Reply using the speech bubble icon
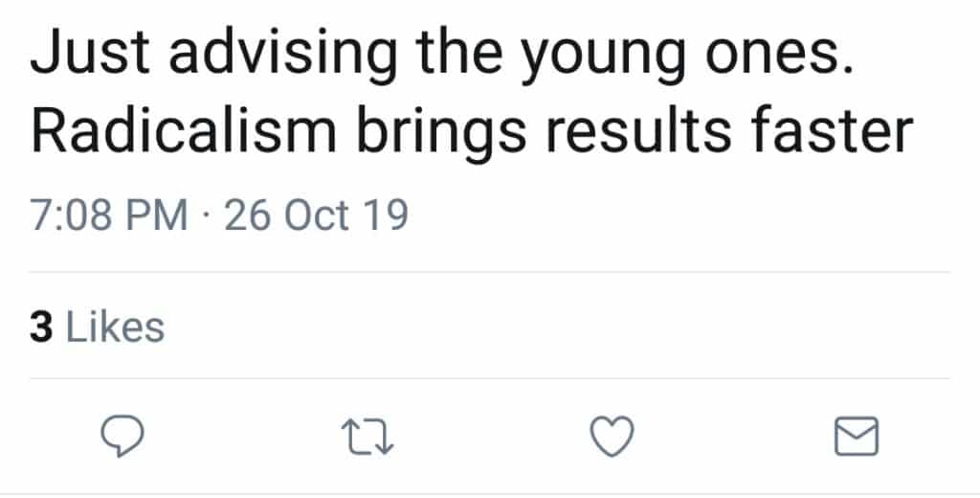The width and height of the screenshot is (980, 498). coord(122,438)
